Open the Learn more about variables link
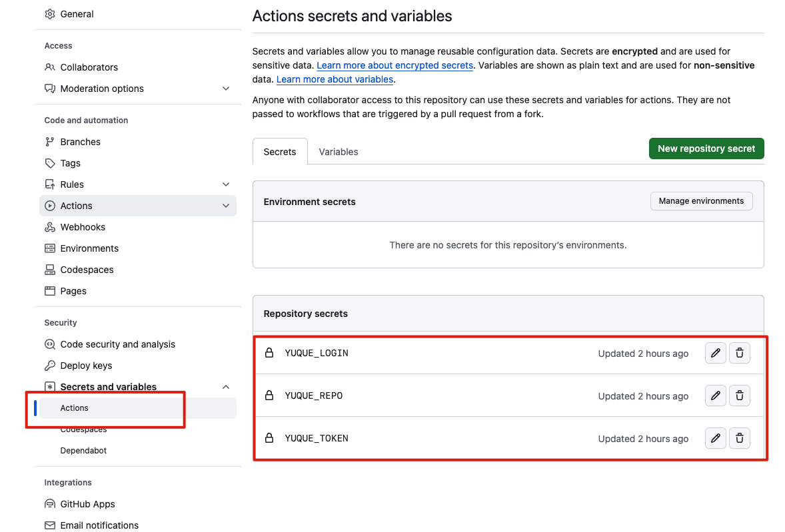This screenshot has width=785, height=532. click(334, 79)
